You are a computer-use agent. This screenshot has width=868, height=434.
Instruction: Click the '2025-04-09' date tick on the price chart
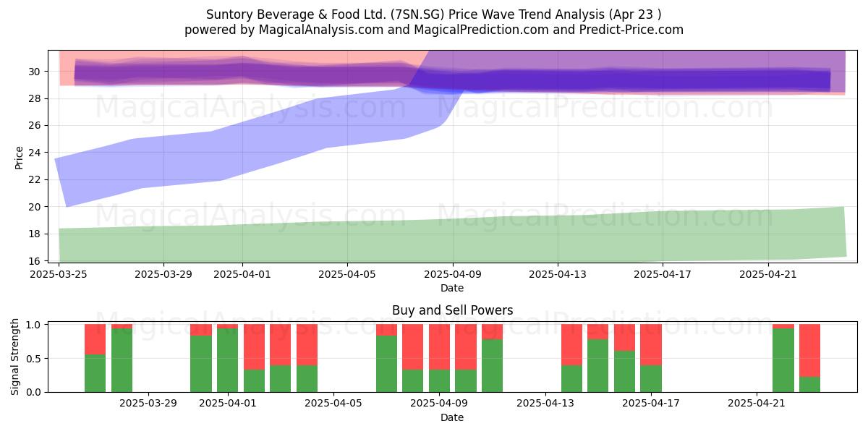pos(453,274)
